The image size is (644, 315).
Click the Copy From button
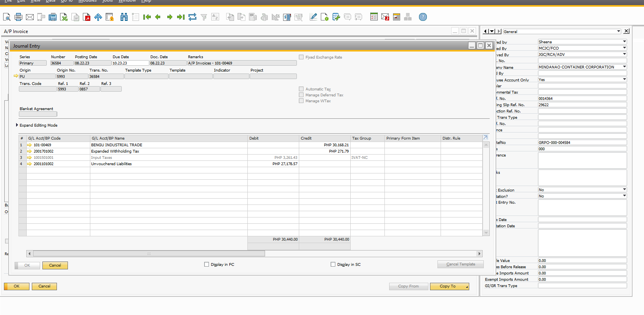(x=408, y=286)
